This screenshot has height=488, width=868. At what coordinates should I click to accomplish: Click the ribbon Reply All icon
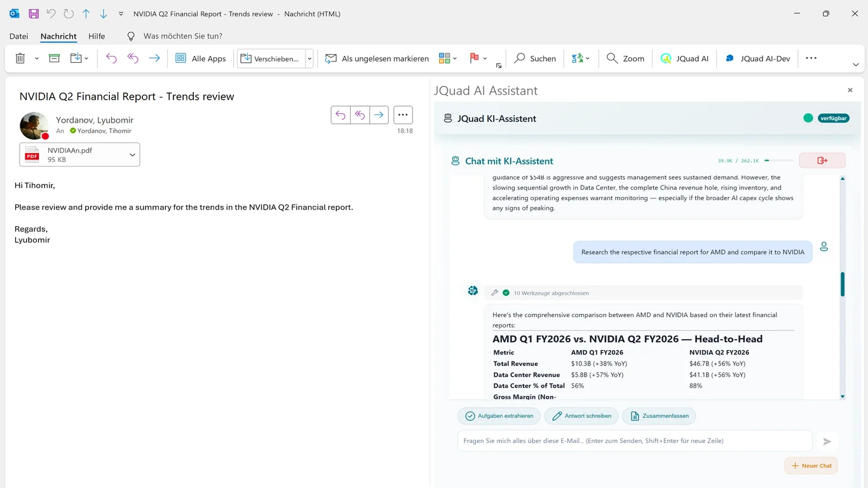point(133,58)
